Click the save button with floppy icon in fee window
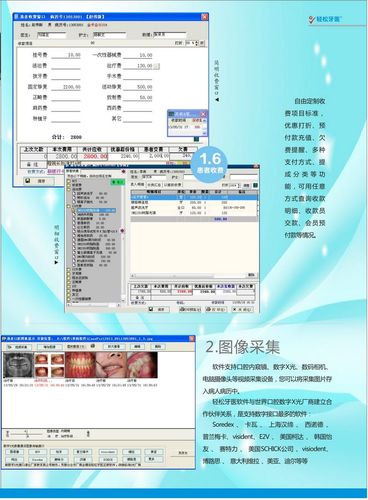The image size is (368, 500). coord(40,181)
